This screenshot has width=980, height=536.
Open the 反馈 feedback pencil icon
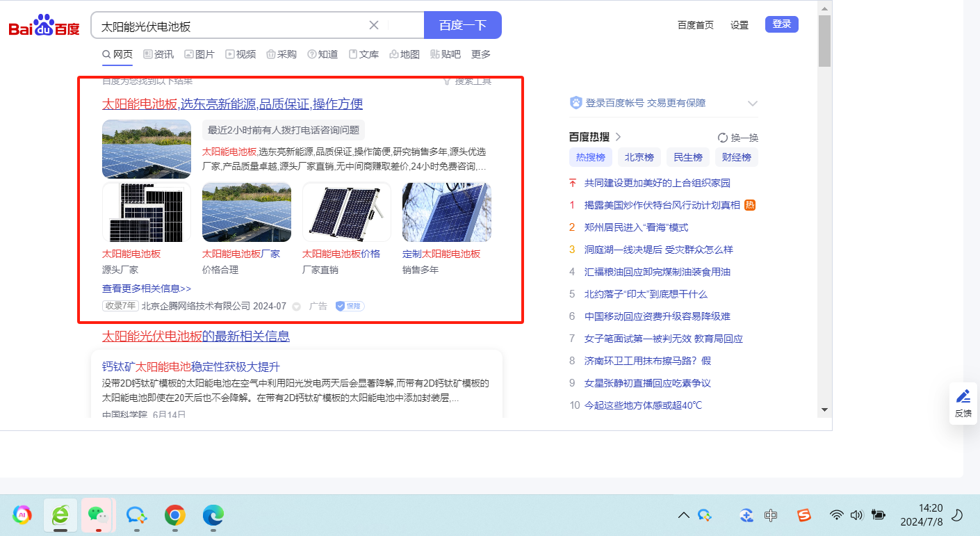coord(963,396)
